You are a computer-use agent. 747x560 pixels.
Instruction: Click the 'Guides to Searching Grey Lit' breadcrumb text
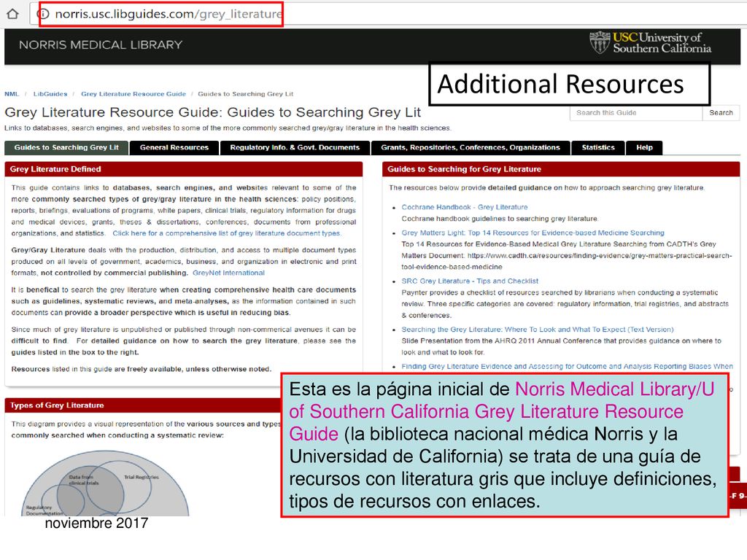pos(245,94)
